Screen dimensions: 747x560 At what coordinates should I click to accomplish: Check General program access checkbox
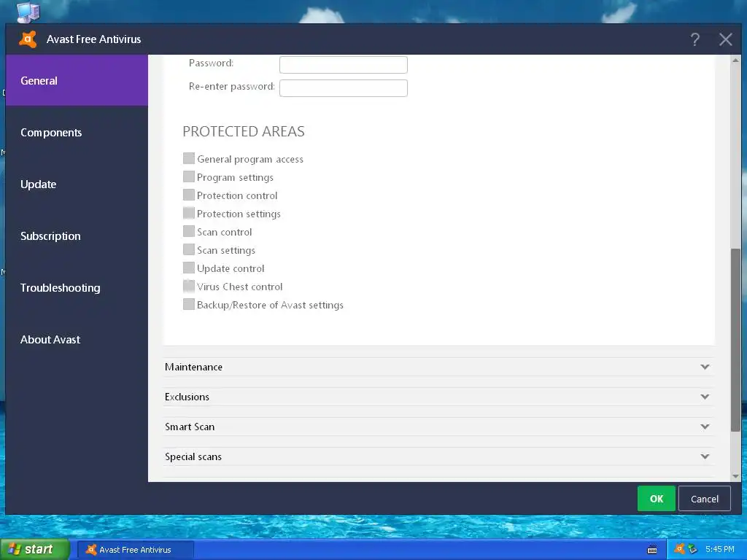click(189, 158)
